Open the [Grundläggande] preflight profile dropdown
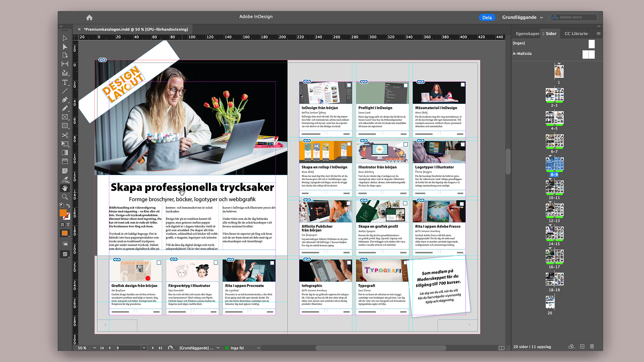 tap(218, 348)
